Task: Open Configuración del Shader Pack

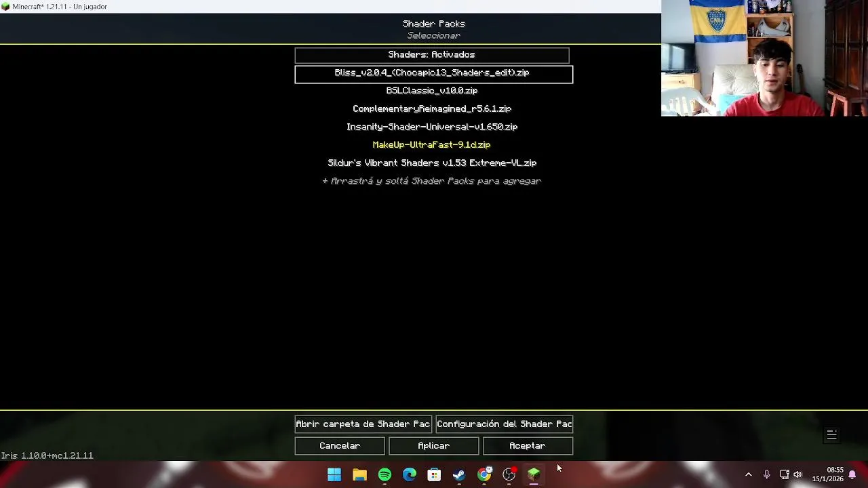Action: pos(505,424)
